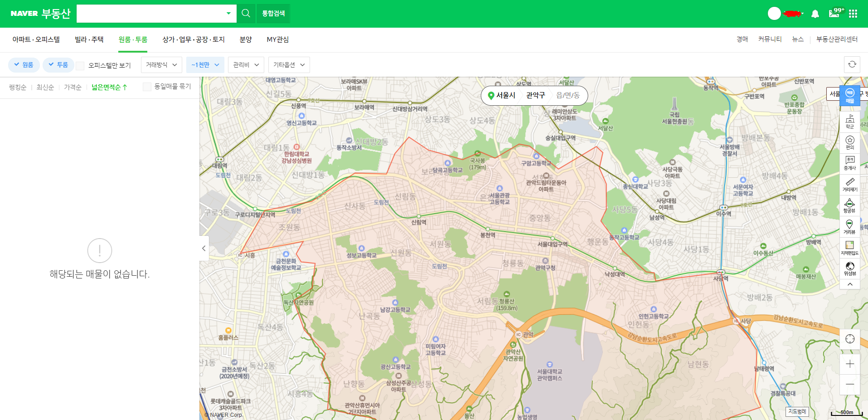Open the mail icon with 99+ badge

(x=834, y=13)
